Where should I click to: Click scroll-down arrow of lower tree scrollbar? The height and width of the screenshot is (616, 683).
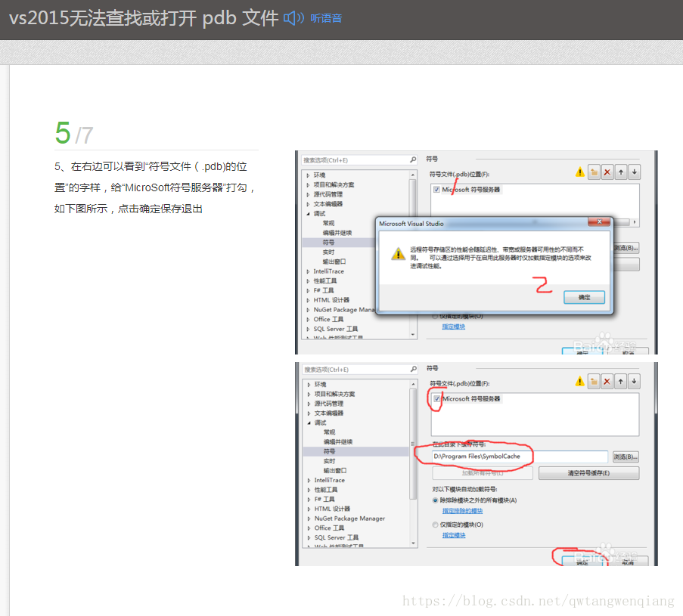413,543
